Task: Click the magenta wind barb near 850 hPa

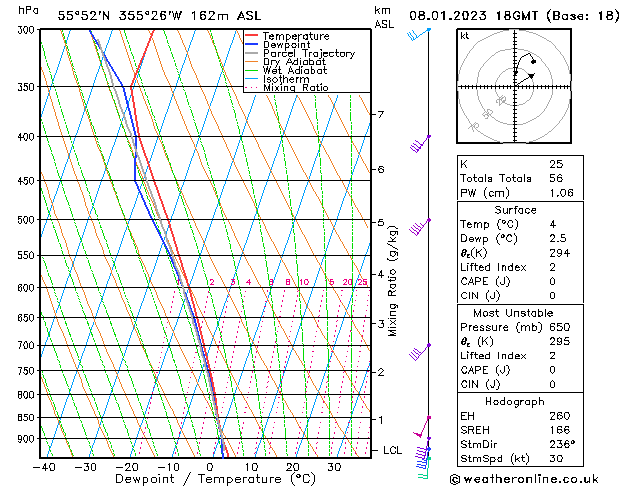Action: tap(422, 427)
